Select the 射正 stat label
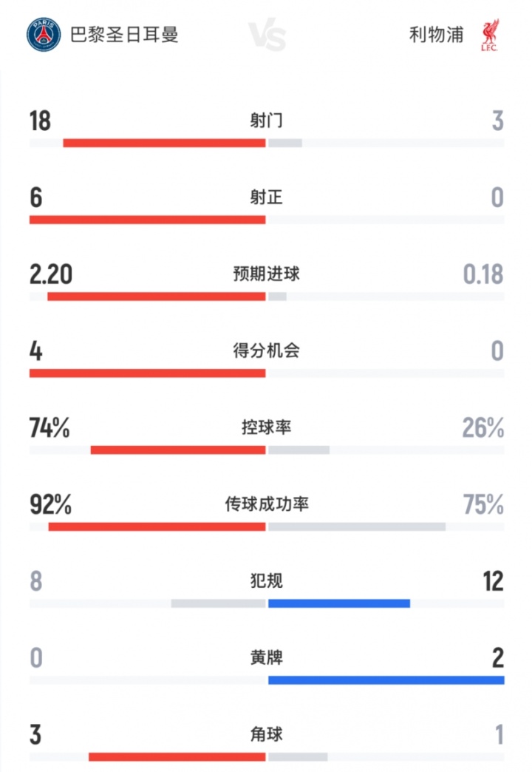 [266, 197]
